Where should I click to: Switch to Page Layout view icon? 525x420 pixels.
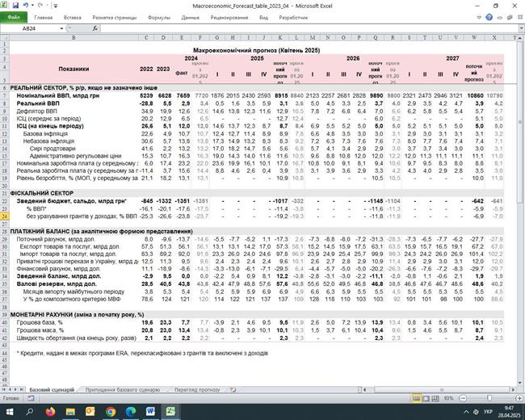click(x=426, y=398)
